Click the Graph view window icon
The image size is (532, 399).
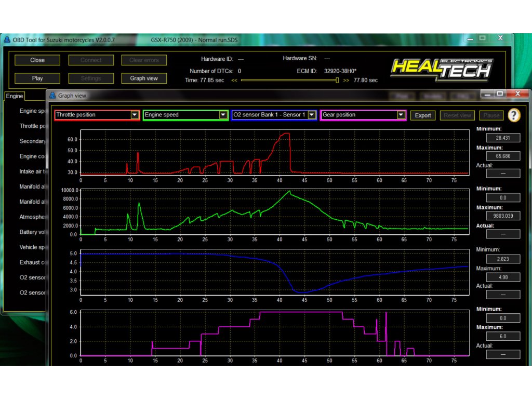[x=52, y=96]
